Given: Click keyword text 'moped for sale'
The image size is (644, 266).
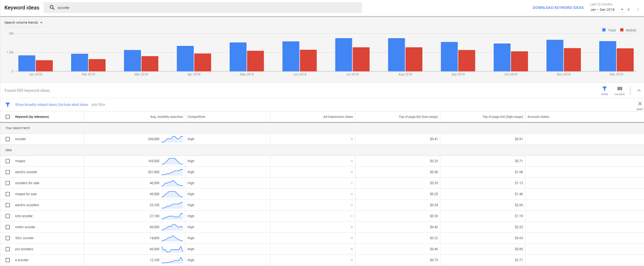Looking at the screenshot, I should coord(26,194).
